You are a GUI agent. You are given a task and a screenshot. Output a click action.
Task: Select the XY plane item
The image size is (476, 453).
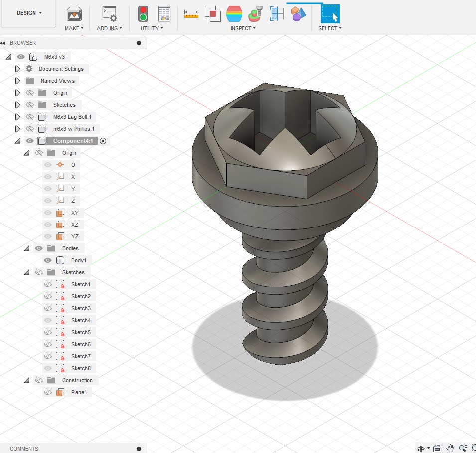pos(75,213)
